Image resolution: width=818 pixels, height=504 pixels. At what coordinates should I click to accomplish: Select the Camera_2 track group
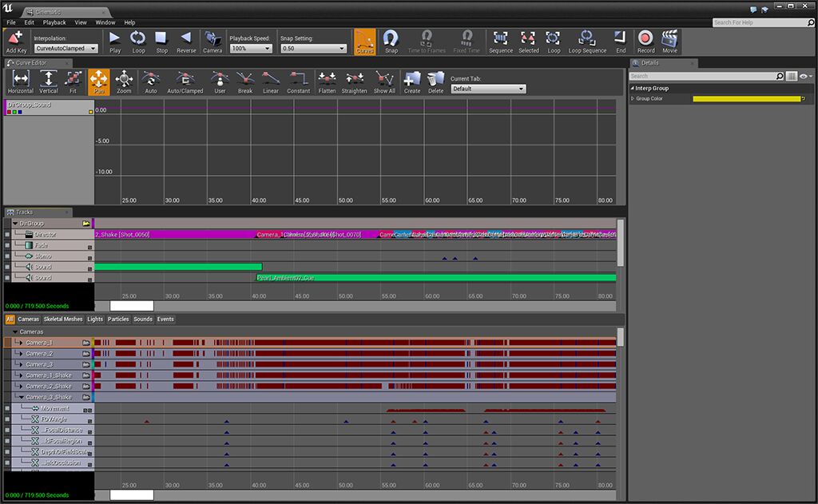point(40,353)
